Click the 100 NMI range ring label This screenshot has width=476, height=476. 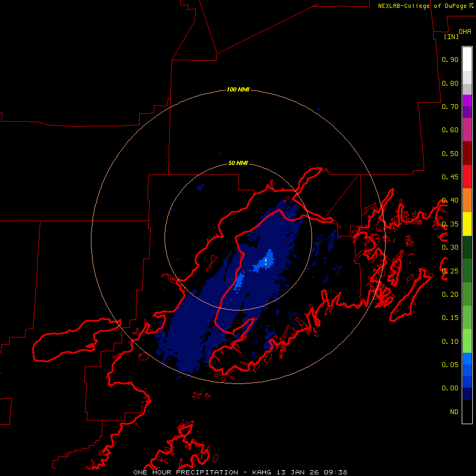point(238,89)
